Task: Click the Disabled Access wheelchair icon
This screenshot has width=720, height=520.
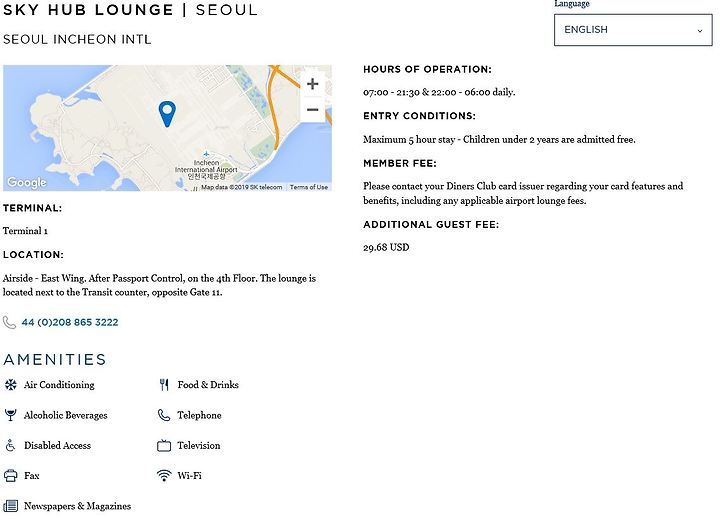Action: pos(10,445)
